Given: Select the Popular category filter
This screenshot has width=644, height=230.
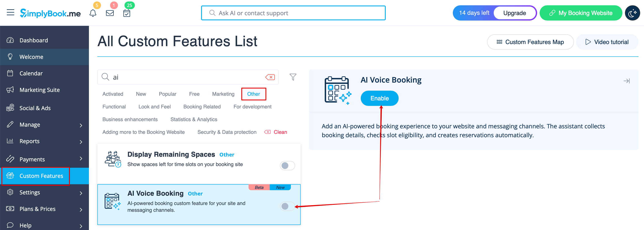Looking at the screenshot, I should tap(167, 94).
